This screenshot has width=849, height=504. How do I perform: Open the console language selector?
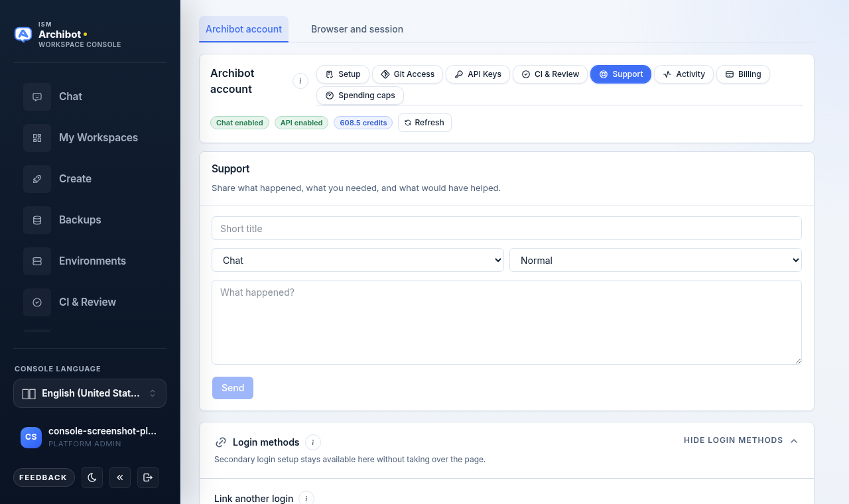90,393
